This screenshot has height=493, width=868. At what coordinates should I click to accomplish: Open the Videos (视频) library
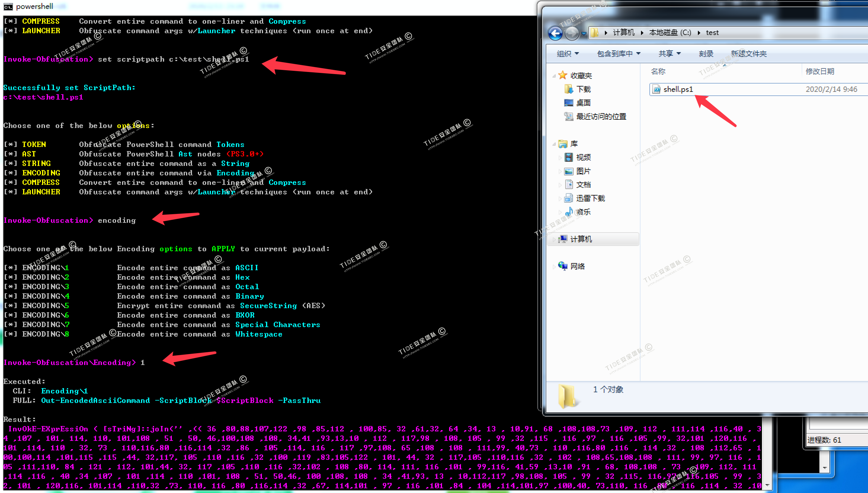click(x=583, y=157)
